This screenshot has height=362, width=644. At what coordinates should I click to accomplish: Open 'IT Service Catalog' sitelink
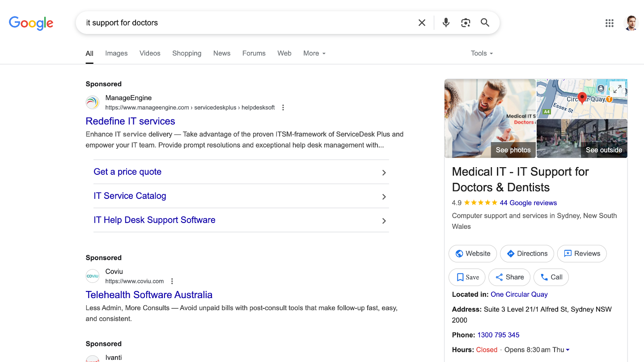[130, 196]
